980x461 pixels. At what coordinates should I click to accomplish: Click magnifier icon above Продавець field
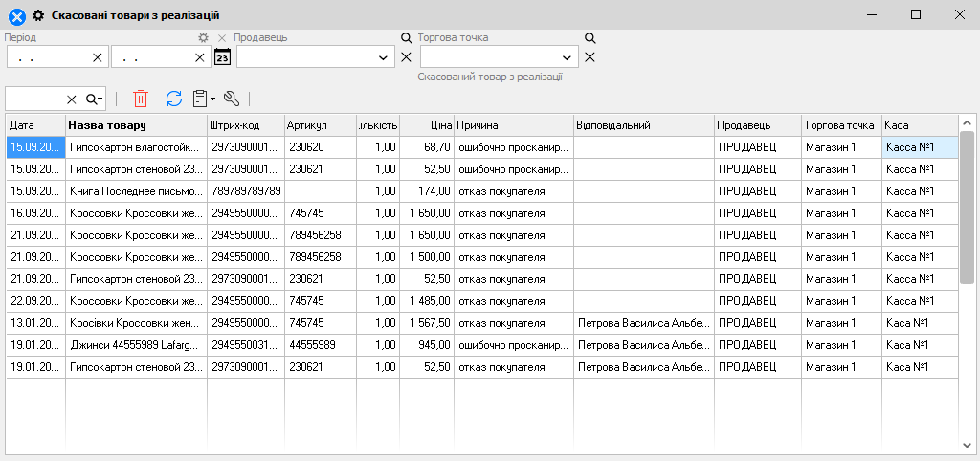click(406, 38)
